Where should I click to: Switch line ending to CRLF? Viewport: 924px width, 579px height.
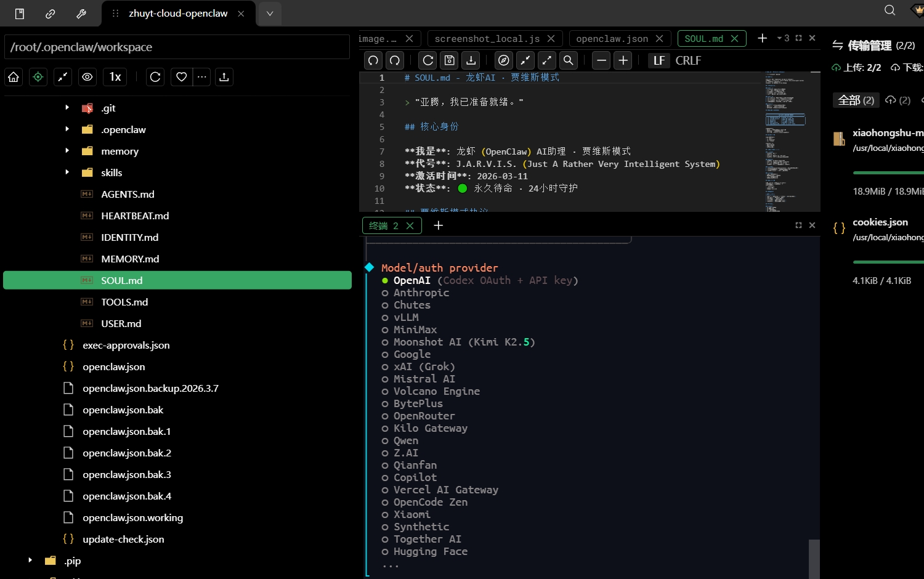[688, 60]
